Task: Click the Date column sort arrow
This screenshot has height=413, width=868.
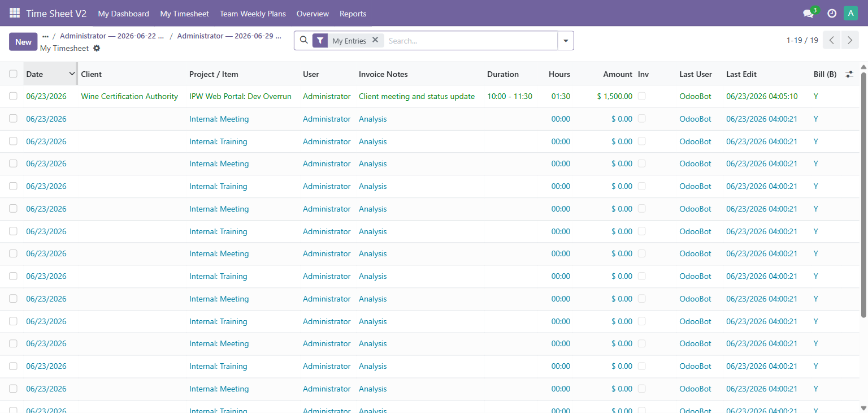Action: pos(72,74)
